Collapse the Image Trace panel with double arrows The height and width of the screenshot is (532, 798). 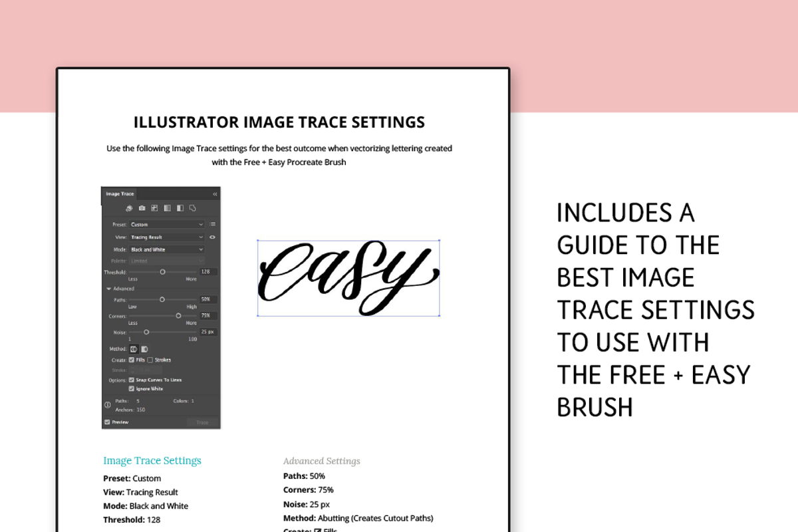point(215,194)
